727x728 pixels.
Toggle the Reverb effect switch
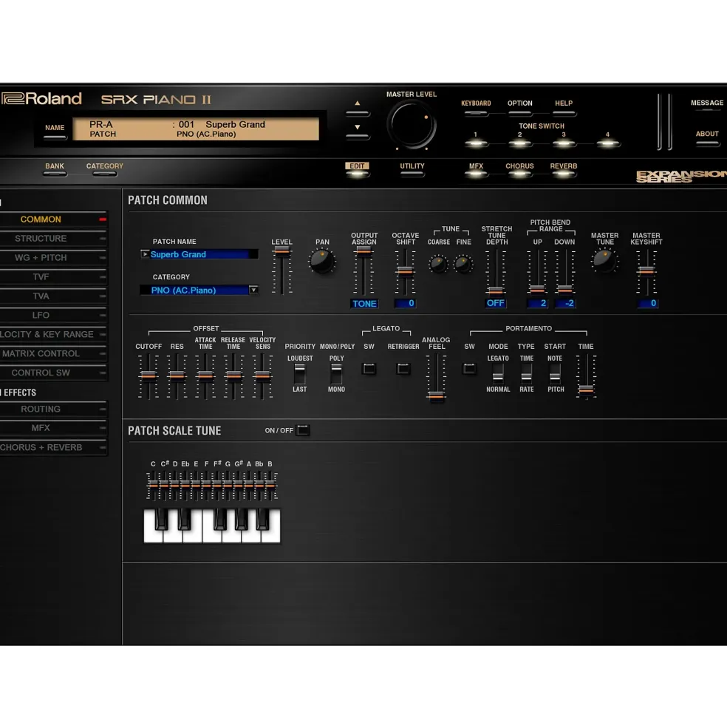click(x=564, y=174)
